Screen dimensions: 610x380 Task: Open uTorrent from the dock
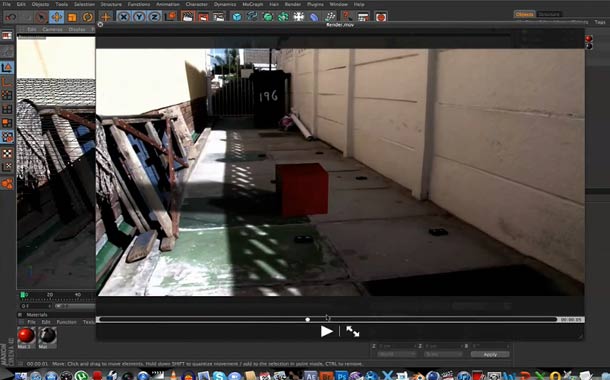81,375
